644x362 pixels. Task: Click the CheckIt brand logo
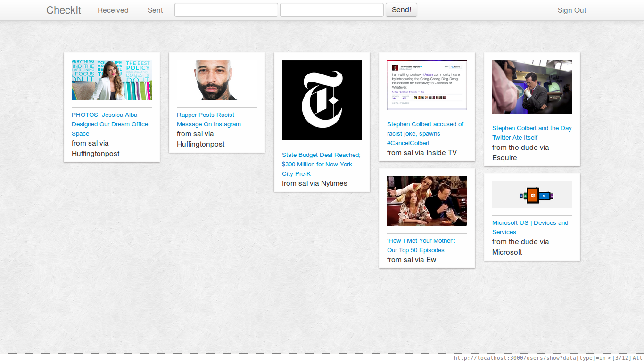[x=64, y=10]
